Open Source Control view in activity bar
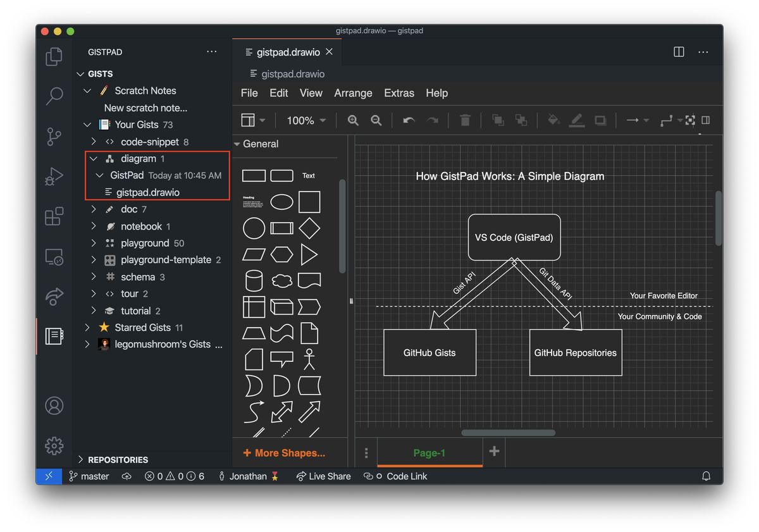Viewport: 759px width, 532px height. (x=54, y=137)
